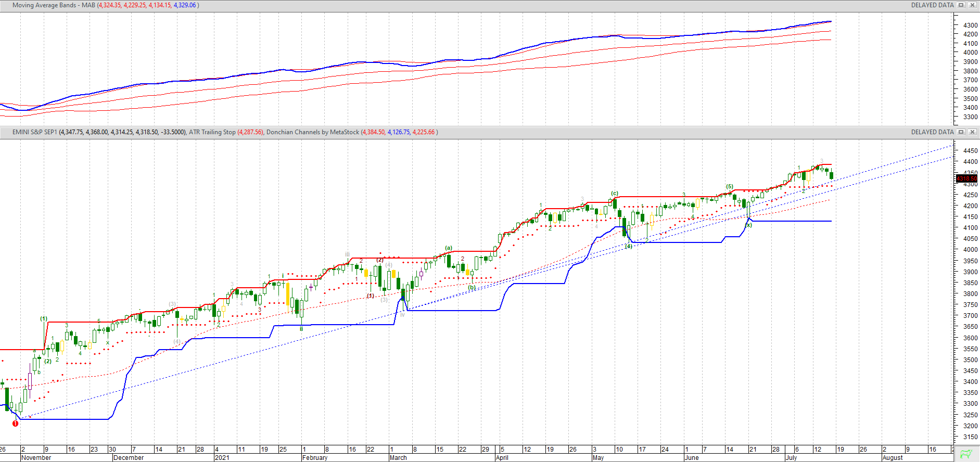Maximize the EMINI S&P SEP1 price pane
This screenshot has height=462, width=980.
pyautogui.click(x=961, y=132)
